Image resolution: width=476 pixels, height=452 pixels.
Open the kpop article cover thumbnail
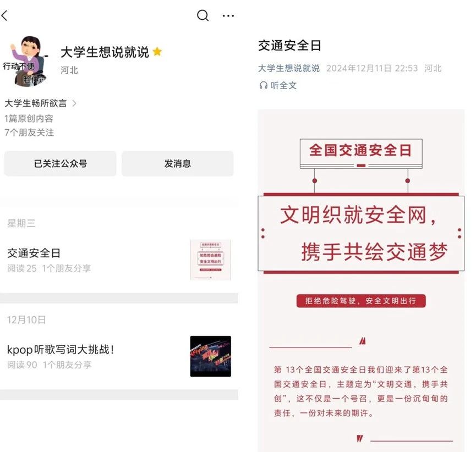211,356
